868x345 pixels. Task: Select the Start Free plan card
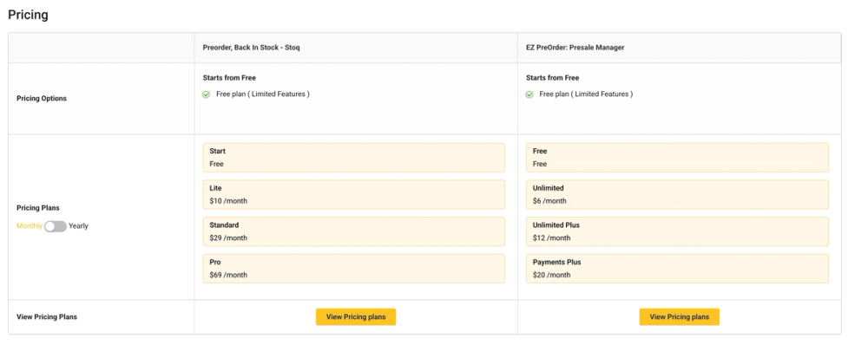tap(354, 158)
